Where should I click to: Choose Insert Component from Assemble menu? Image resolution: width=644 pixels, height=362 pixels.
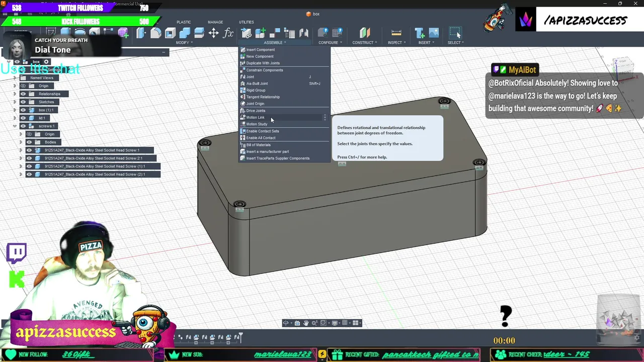point(284,50)
